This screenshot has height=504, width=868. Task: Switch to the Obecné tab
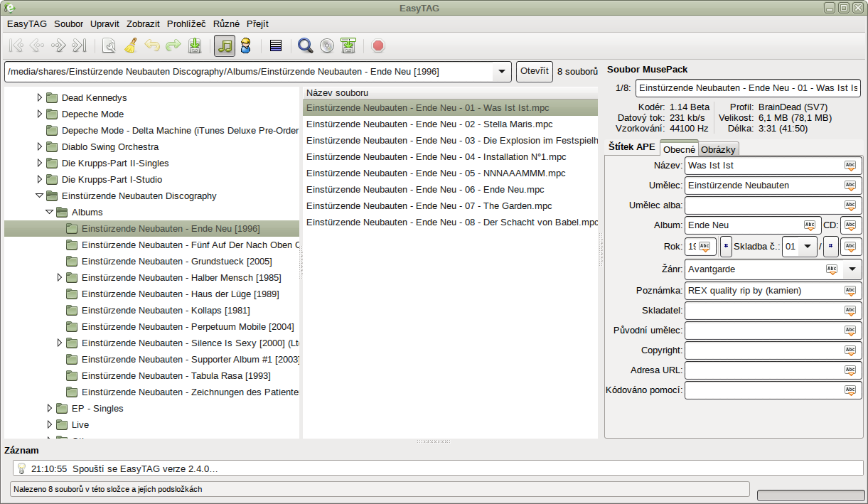pos(679,149)
